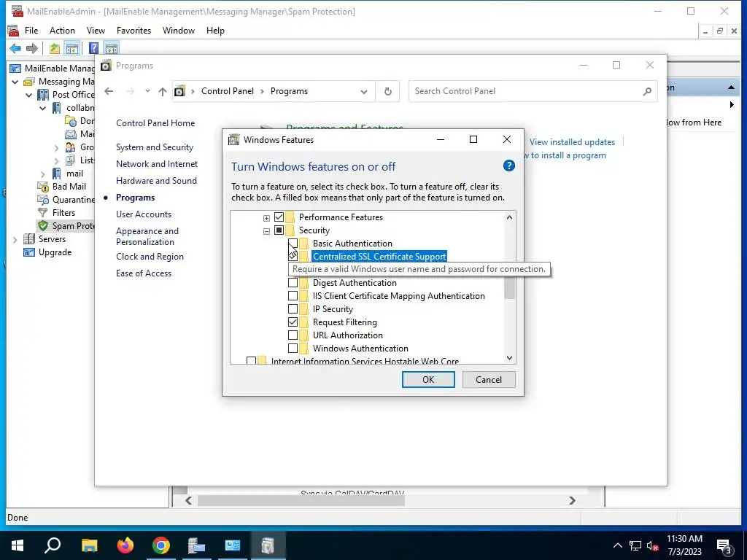This screenshot has height=560, width=747.
Task: Open the Action menu
Action: tap(63, 31)
